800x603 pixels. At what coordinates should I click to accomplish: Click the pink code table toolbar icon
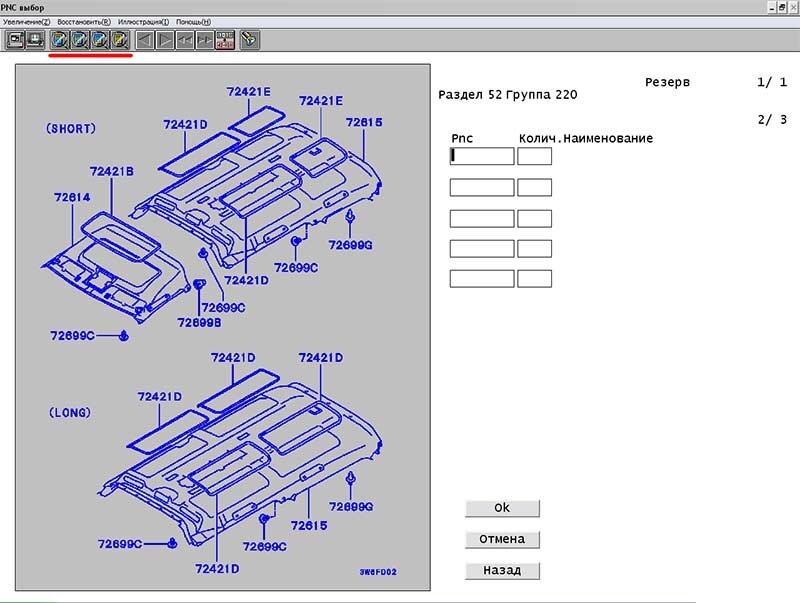[x=225, y=40]
